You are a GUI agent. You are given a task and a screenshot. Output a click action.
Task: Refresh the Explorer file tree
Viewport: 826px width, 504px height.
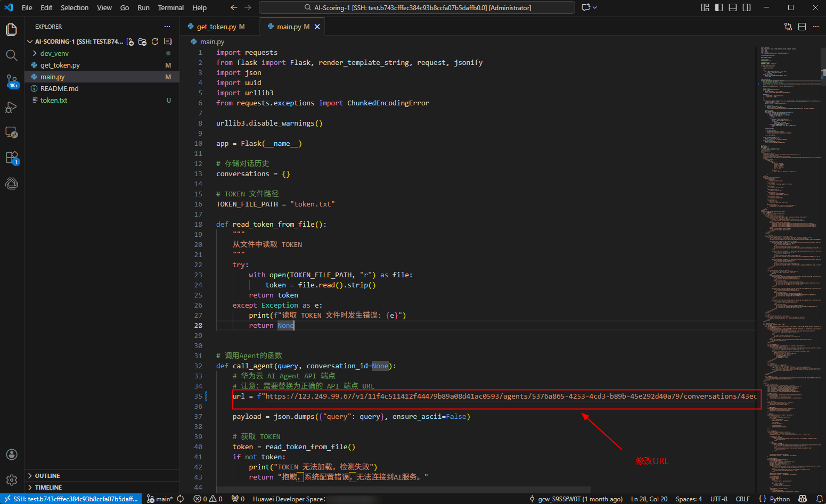click(155, 42)
